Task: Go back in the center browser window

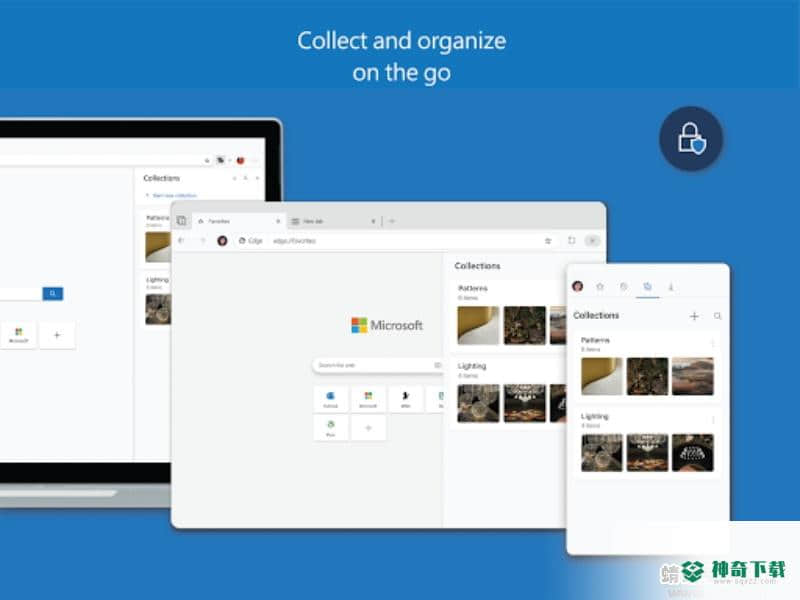Action: (x=181, y=240)
